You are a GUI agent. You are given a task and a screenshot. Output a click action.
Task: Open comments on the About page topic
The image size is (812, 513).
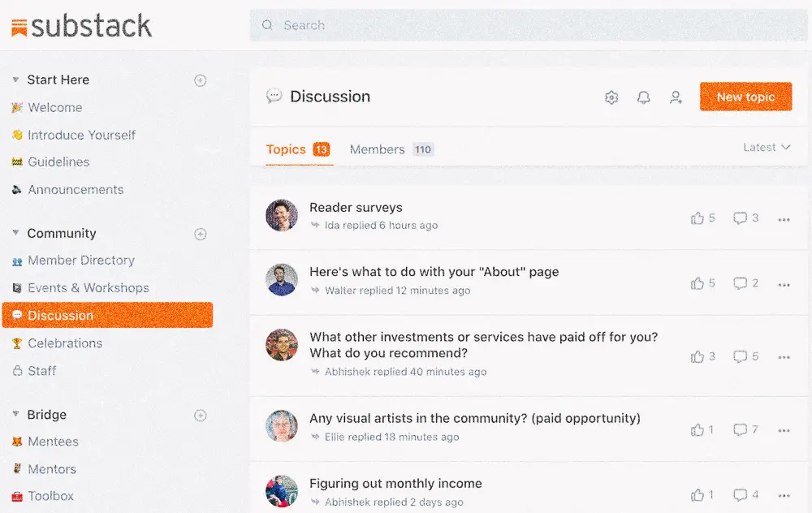click(740, 283)
